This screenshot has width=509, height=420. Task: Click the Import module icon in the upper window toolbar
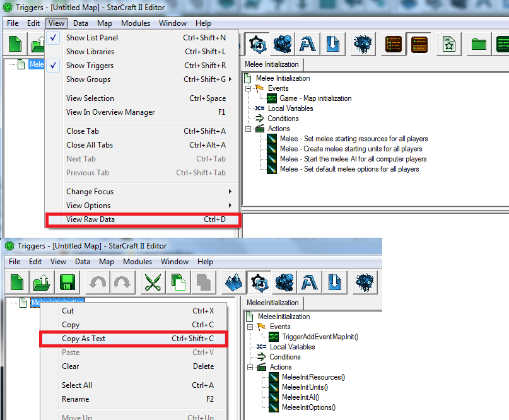click(333, 44)
